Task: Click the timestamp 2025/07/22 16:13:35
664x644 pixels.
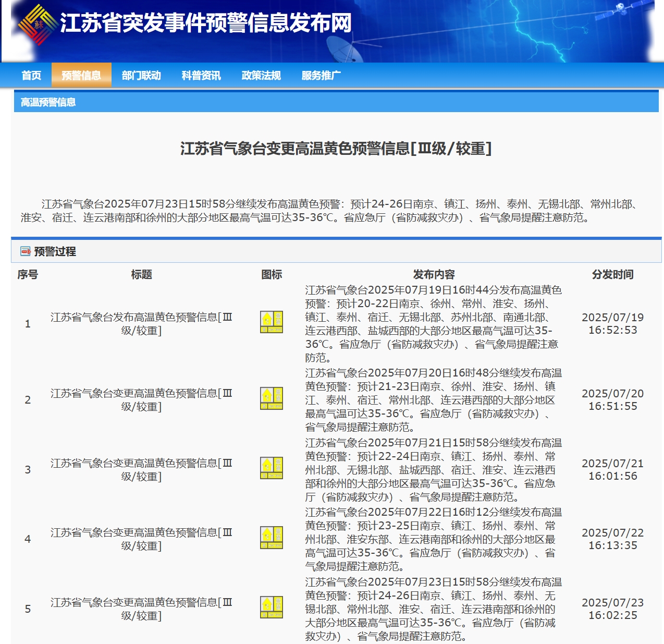Action: click(613, 539)
